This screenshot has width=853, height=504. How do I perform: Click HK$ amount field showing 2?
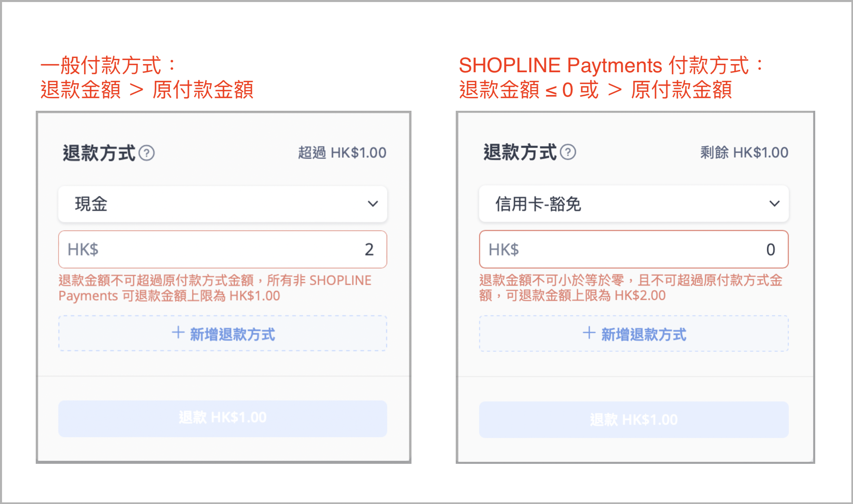[223, 249]
